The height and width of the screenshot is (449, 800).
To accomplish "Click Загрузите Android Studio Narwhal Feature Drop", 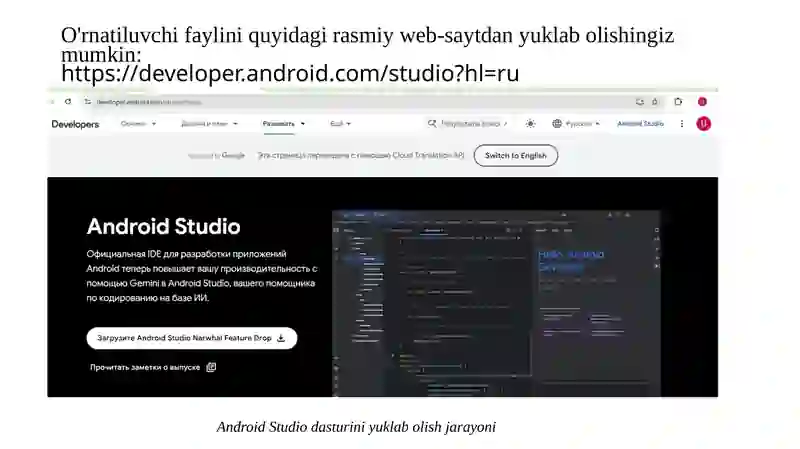I will point(192,338).
